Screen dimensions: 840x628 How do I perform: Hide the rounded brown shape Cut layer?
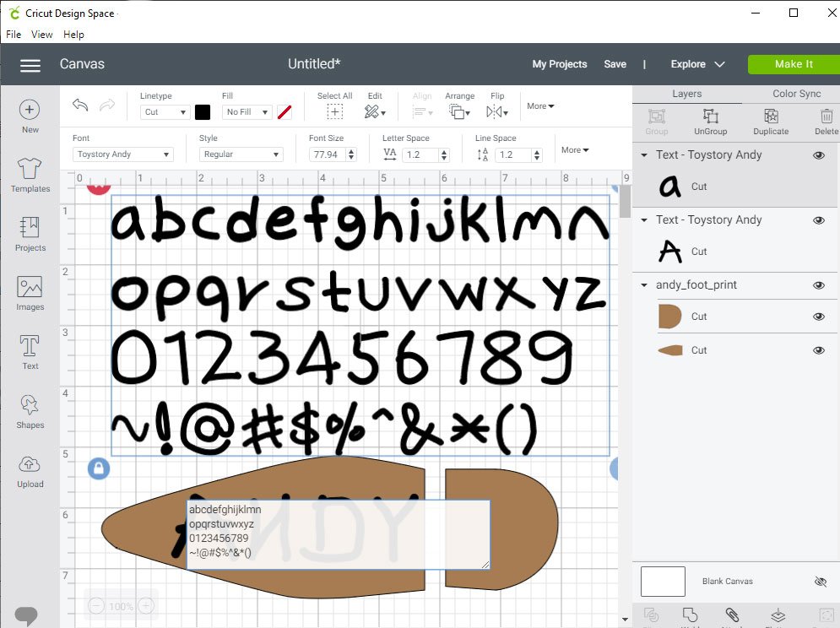819,317
